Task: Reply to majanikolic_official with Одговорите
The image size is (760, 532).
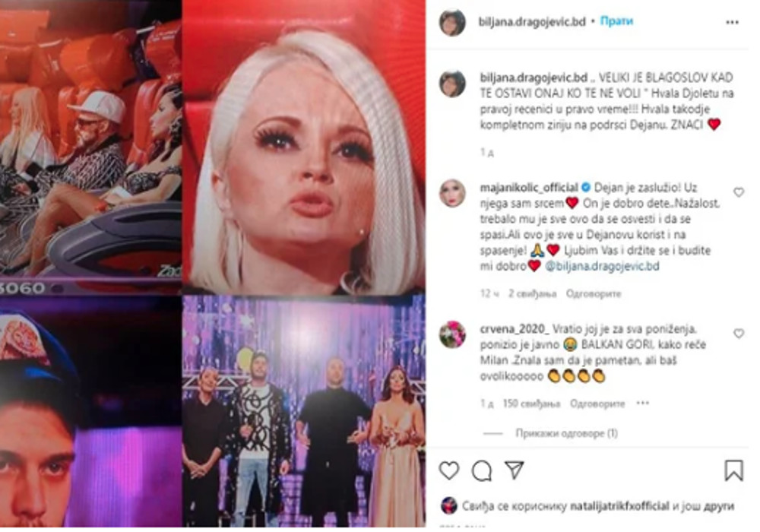Action: pyautogui.click(x=594, y=293)
